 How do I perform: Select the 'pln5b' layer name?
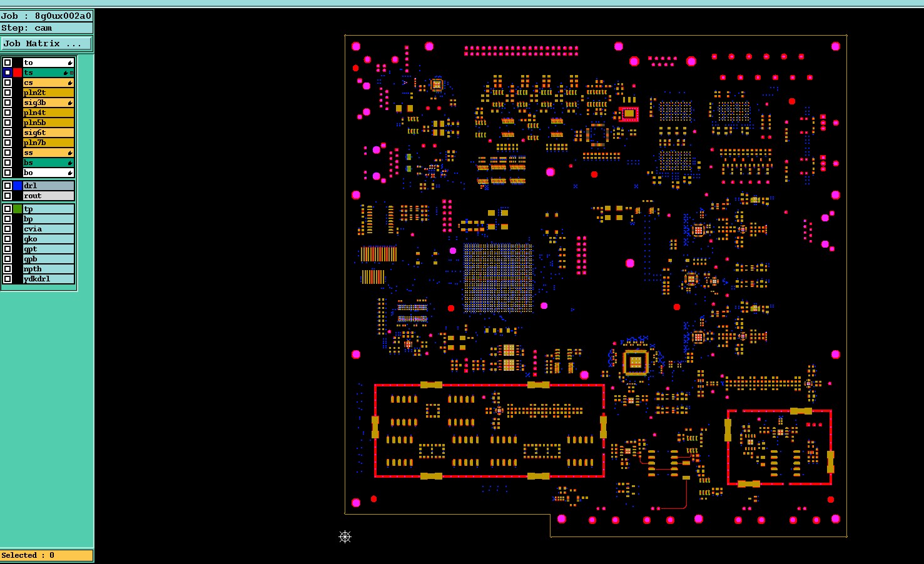point(49,123)
